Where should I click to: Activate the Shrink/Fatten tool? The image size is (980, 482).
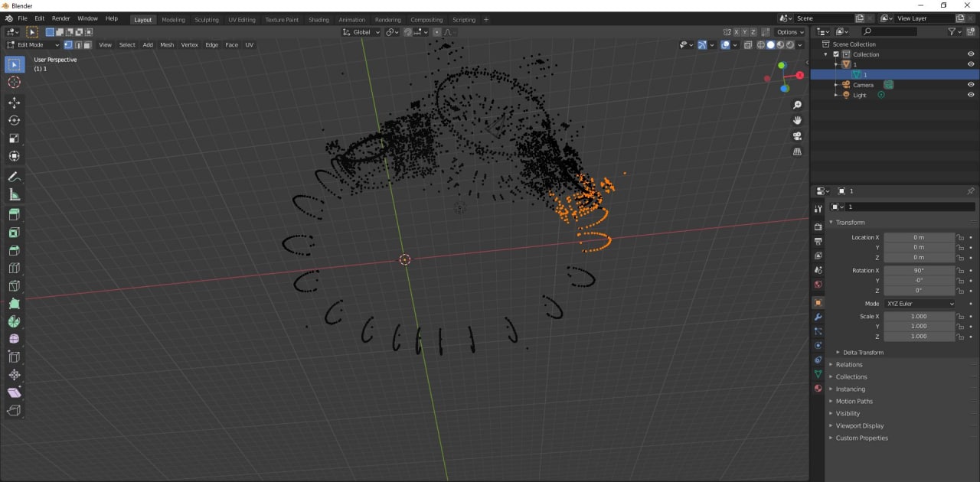tap(14, 375)
